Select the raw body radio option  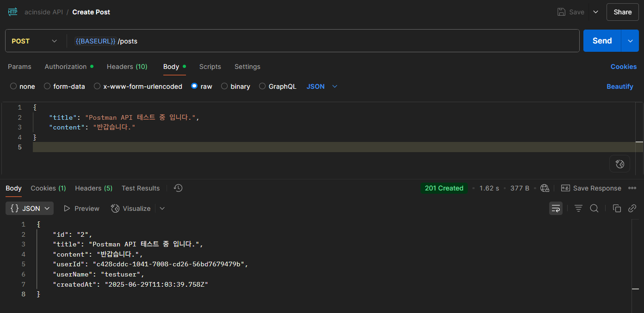(x=194, y=86)
